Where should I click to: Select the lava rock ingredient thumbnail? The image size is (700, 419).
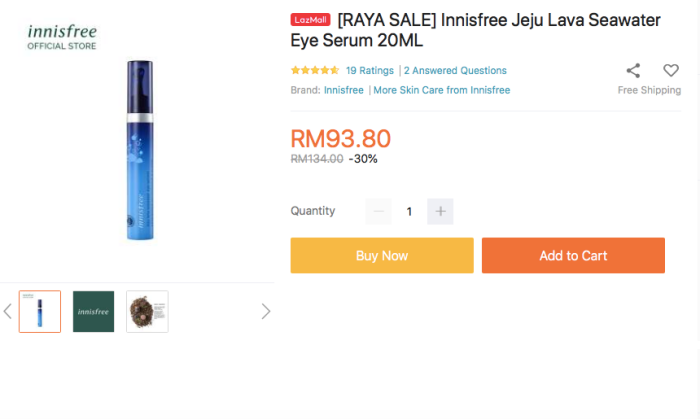[x=147, y=311]
